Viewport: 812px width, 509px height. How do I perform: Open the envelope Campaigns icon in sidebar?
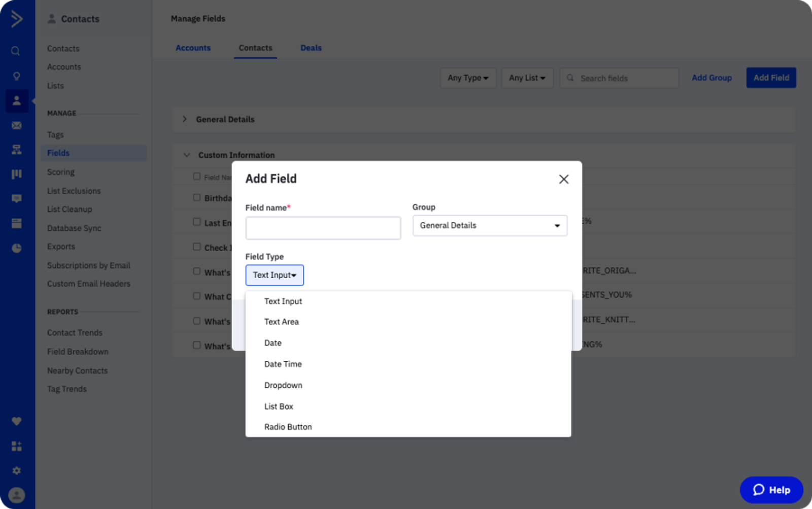(x=16, y=125)
